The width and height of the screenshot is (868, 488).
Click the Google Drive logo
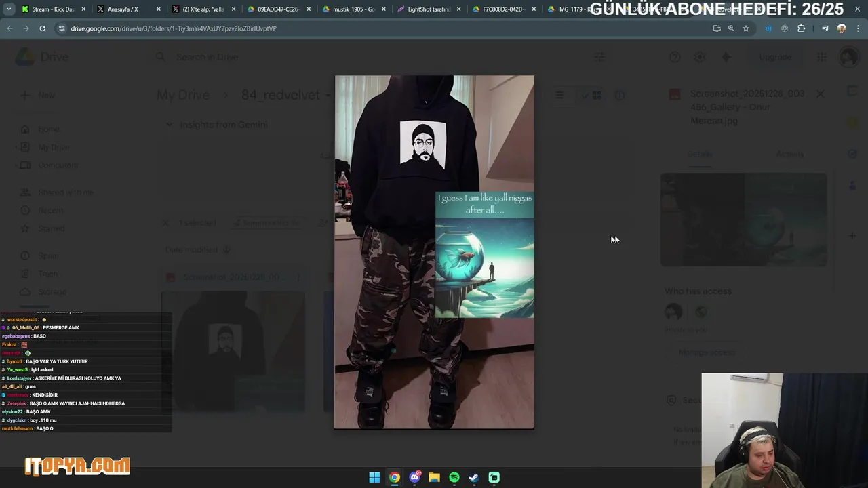tap(25, 57)
